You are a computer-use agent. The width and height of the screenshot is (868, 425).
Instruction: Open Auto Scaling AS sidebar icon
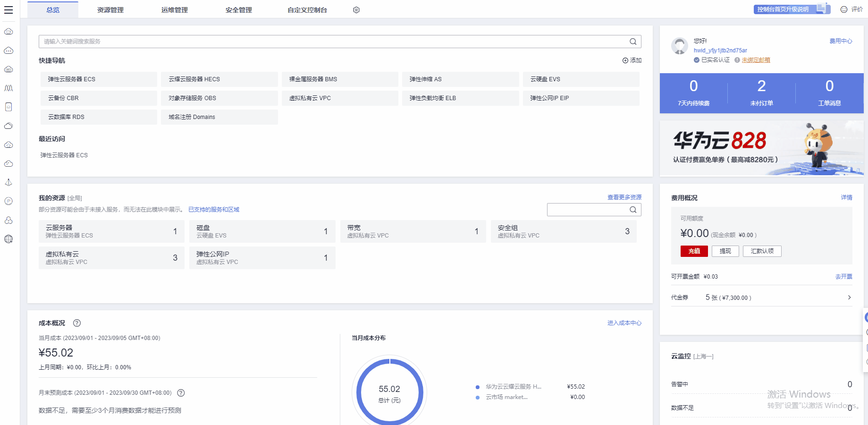[x=8, y=88]
